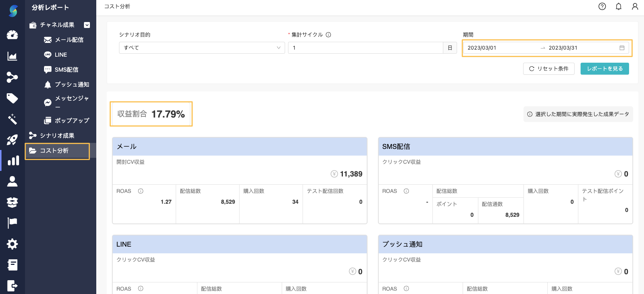This screenshot has height=294, width=644.
Task: Open LINE channel report in sidebar
Action: (x=60, y=55)
